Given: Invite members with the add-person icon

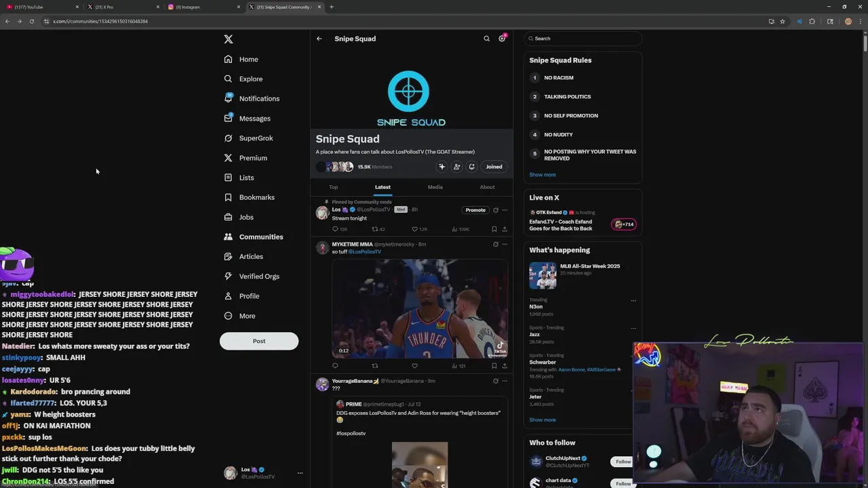Looking at the screenshot, I should pyautogui.click(x=456, y=167).
